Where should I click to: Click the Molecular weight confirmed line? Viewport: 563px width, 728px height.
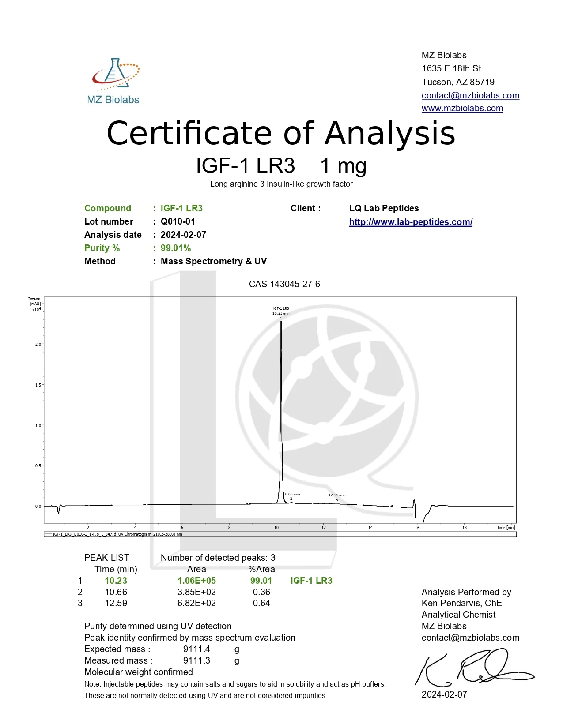139,672
